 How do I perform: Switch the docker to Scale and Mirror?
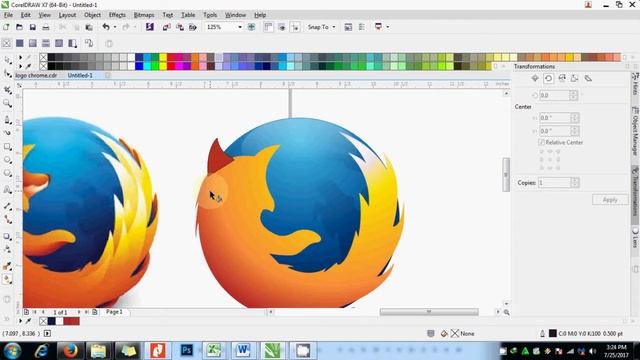click(x=562, y=78)
